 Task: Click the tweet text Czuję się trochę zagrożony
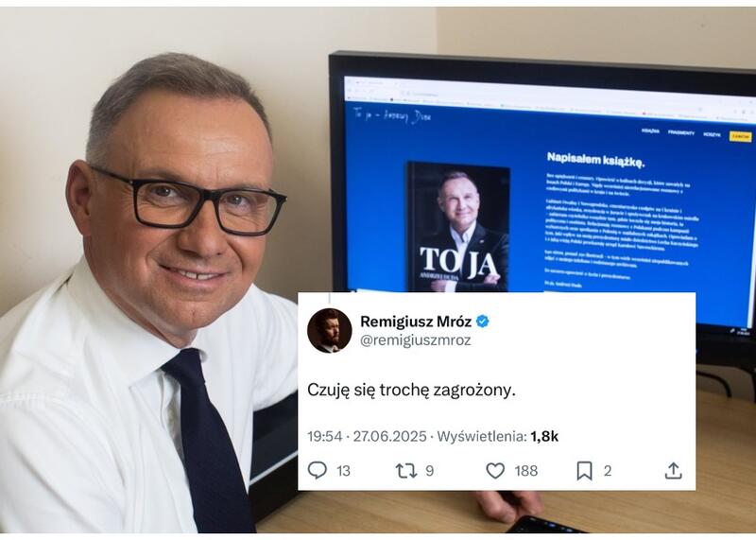tap(411, 391)
